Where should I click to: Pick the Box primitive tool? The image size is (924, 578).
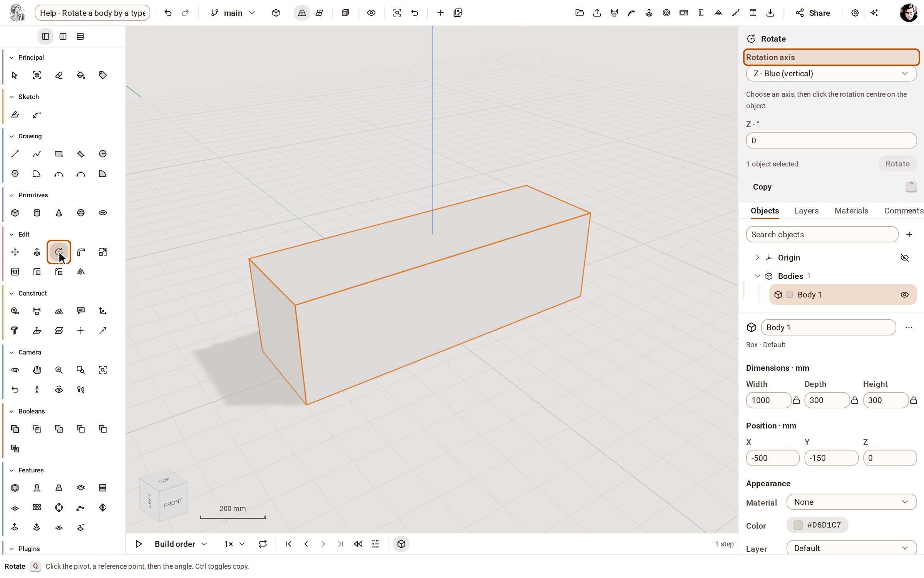coord(15,213)
